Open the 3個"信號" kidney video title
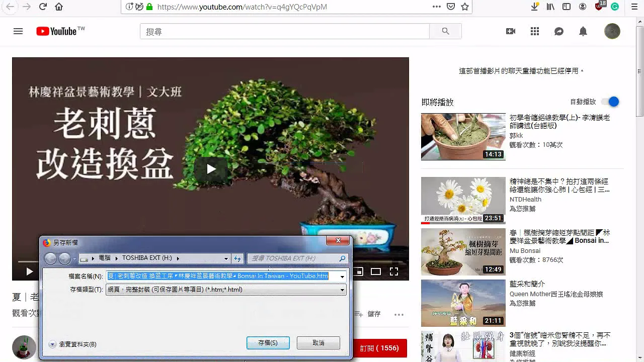Viewport: 644px width, 362px height. (x=560, y=339)
